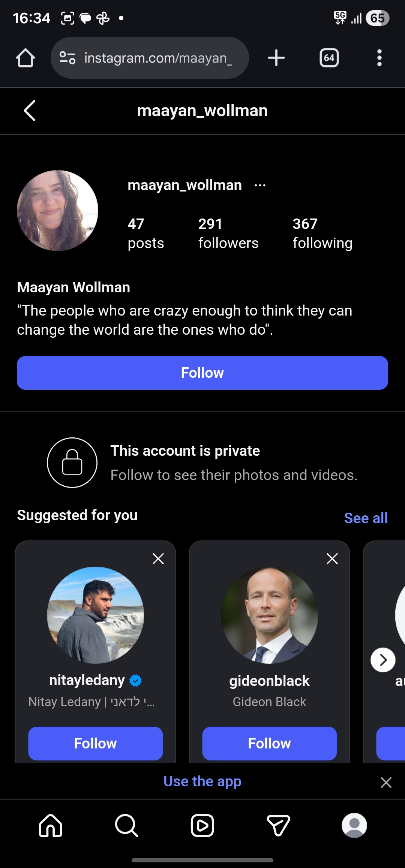Image resolution: width=405 pixels, height=868 pixels.
Task: Go to Instagram Home tab
Action: (x=51, y=825)
